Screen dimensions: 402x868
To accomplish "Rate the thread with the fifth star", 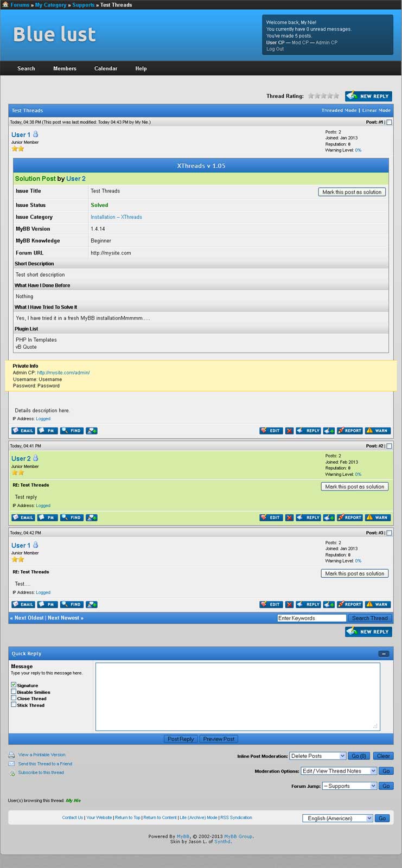I will (x=336, y=96).
